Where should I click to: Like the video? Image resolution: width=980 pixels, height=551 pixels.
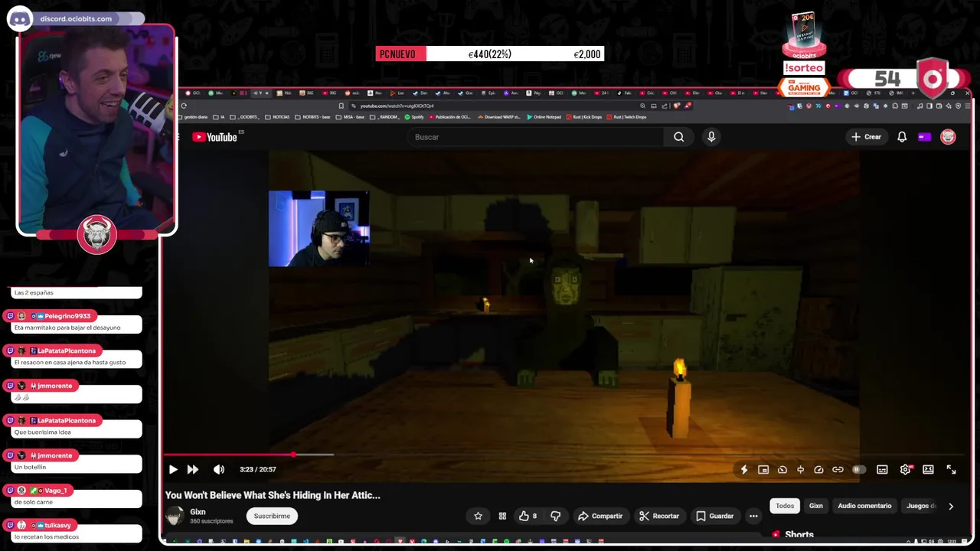(528, 516)
